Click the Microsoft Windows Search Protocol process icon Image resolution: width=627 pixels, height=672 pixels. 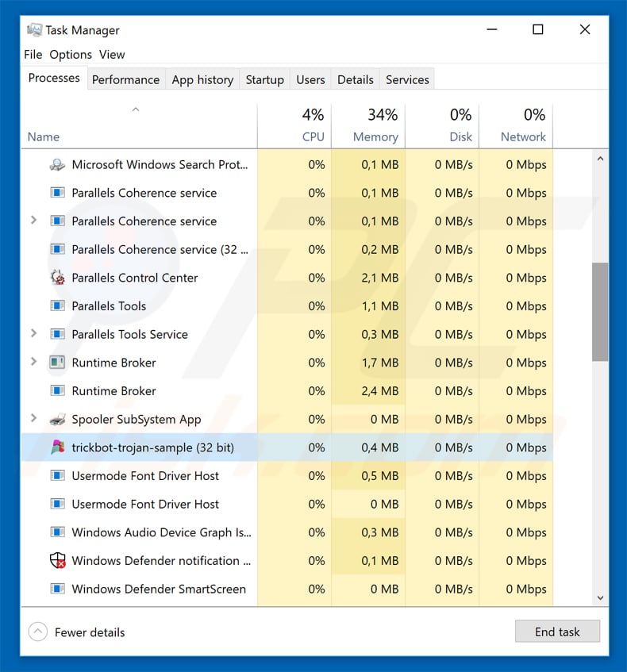[x=57, y=164]
